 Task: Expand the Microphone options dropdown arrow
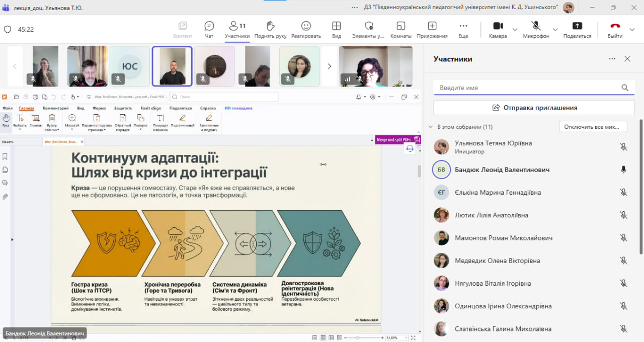(x=555, y=30)
